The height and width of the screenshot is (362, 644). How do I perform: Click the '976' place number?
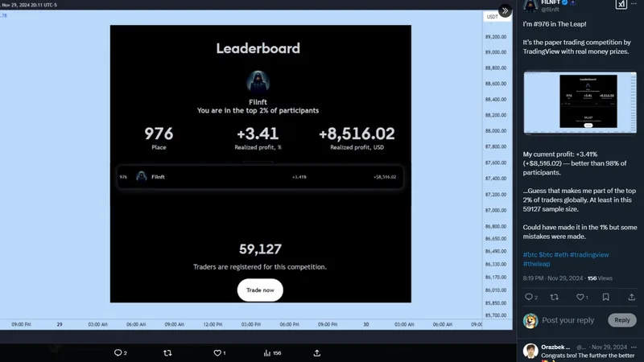click(x=159, y=134)
